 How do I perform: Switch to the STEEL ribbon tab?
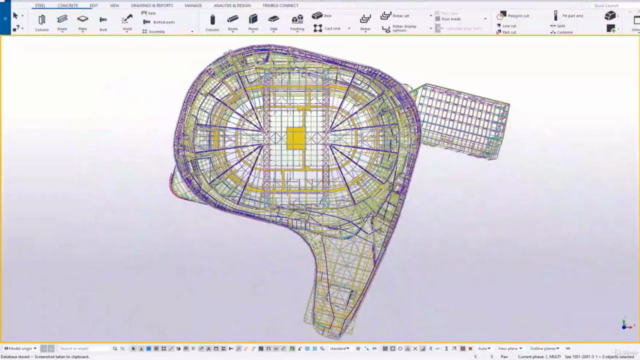coord(40,5)
